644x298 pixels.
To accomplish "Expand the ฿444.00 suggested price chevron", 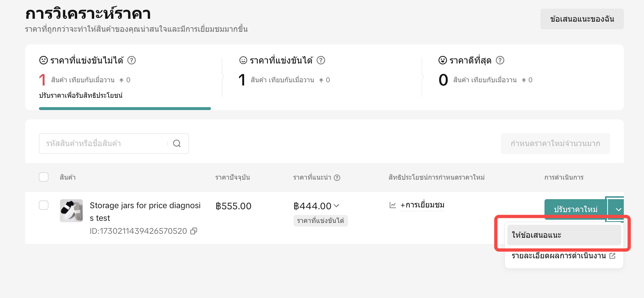I will pos(336,206).
